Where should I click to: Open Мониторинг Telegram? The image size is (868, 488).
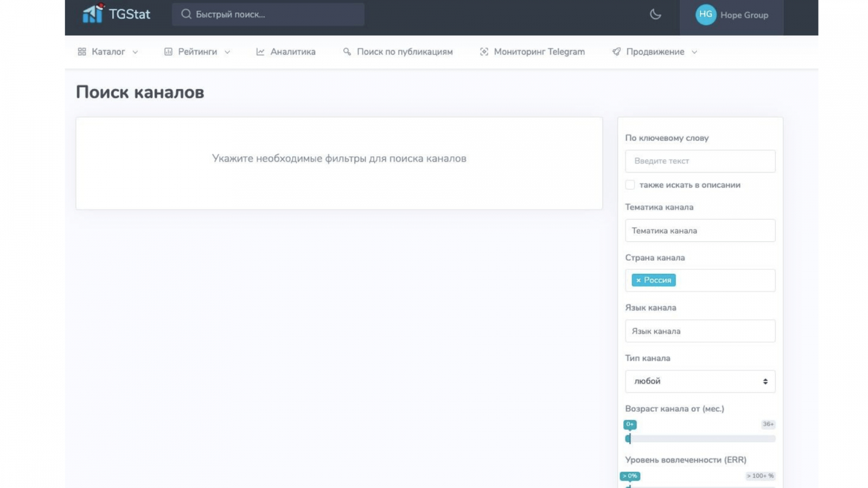(532, 52)
